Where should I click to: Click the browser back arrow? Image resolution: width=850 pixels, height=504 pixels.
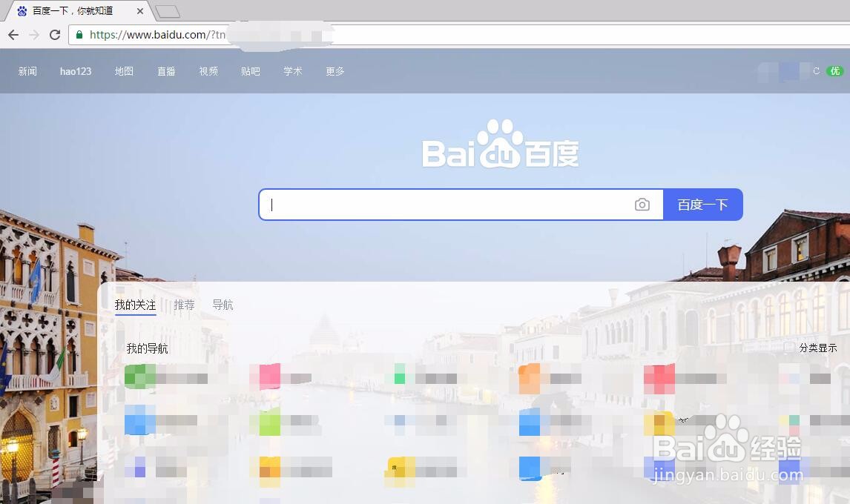pyautogui.click(x=13, y=35)
